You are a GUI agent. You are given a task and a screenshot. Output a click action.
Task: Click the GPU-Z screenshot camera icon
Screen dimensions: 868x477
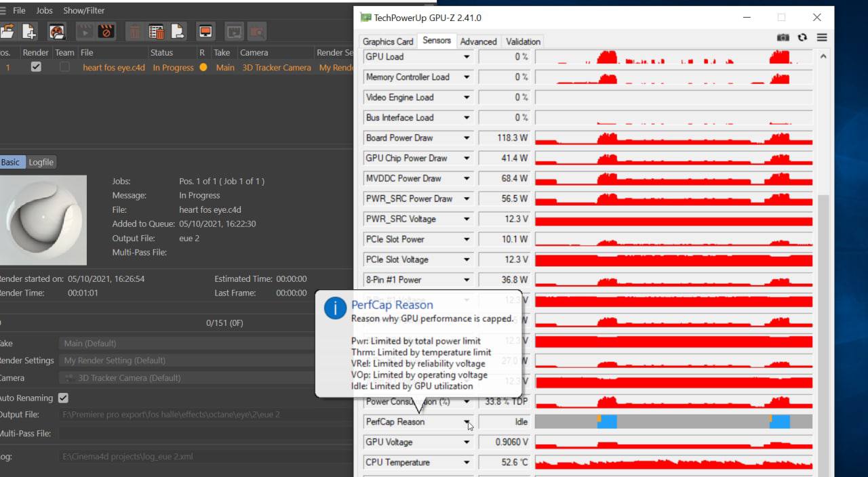click(x=783, y=38)
